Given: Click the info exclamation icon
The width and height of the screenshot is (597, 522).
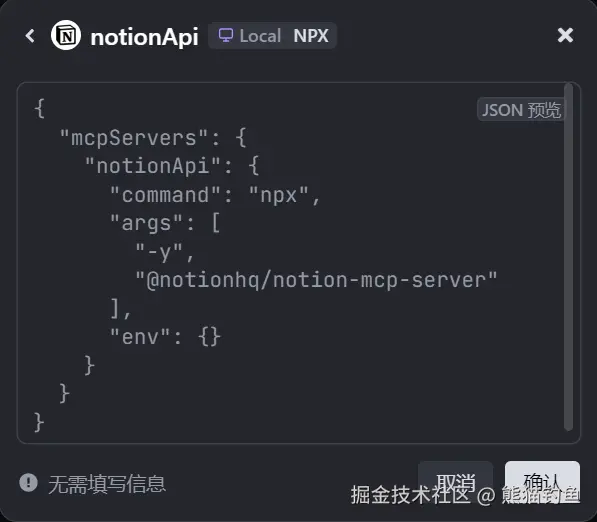Looking at the screenshot, I should [x=29, y=482].
